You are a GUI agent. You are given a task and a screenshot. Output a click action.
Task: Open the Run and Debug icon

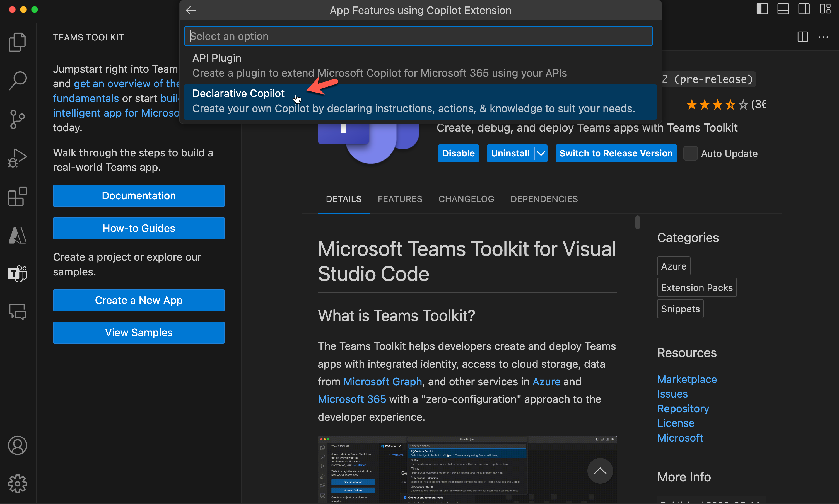(x=17, y=157)
